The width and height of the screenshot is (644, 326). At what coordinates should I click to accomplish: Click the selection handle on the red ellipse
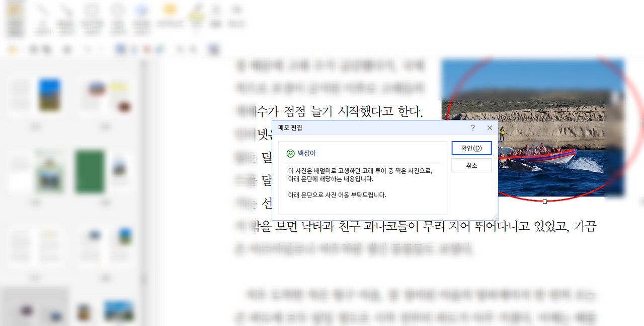(545, 201)
